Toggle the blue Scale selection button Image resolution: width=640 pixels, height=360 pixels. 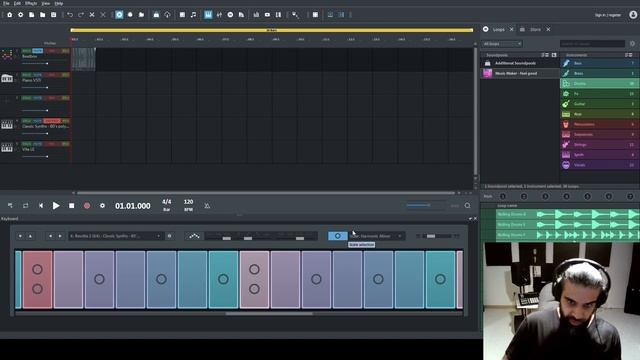338,236
